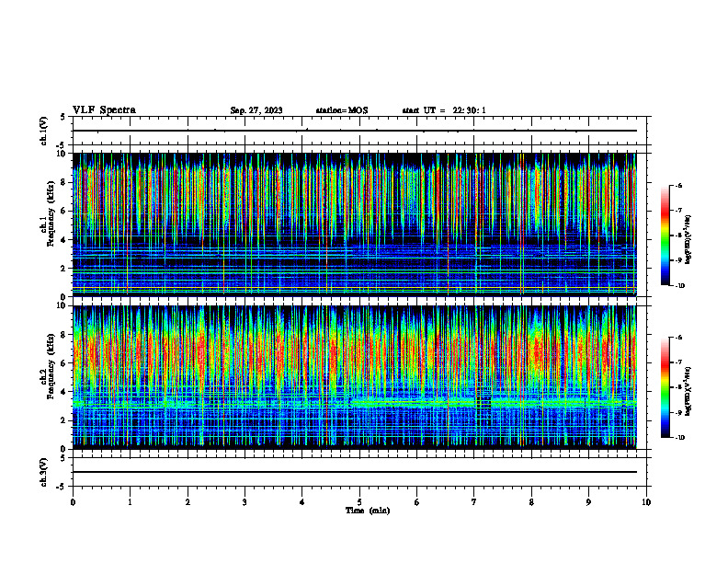Click time axis tick label "3"
The height and width of the screenshot is (563, 728).
pos(245,502)
